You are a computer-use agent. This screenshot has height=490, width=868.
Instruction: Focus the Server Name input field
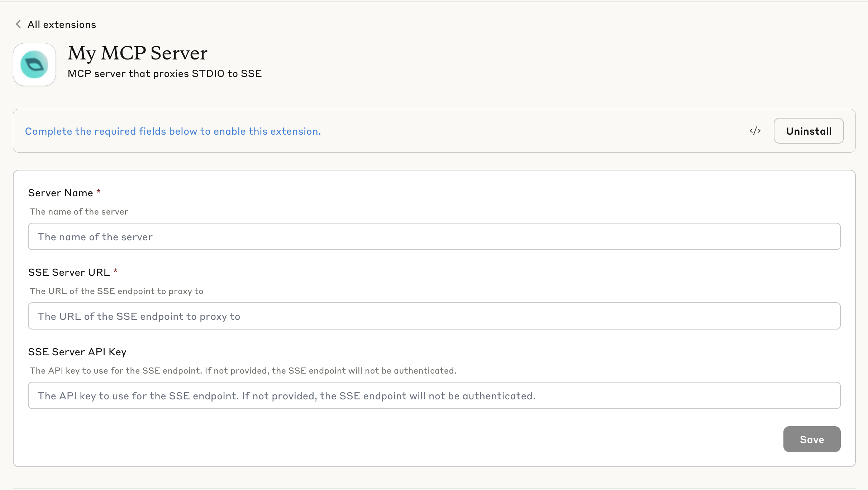pos(434,236)
